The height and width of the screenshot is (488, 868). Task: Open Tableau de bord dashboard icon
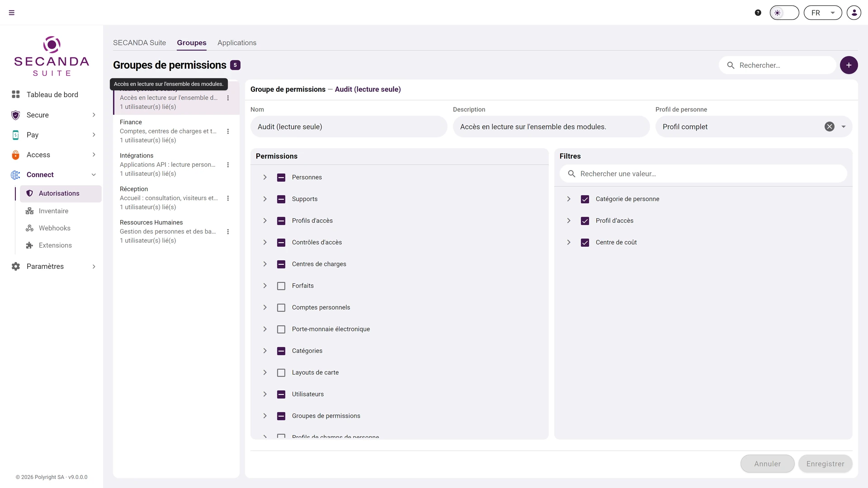16,94
